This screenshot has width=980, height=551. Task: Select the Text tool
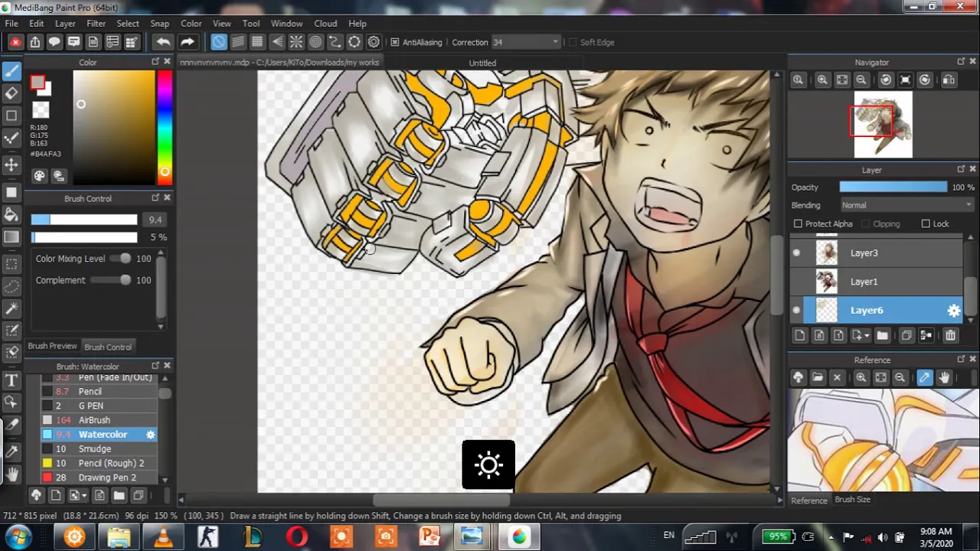pyautogui.click(x=11, y=380)
